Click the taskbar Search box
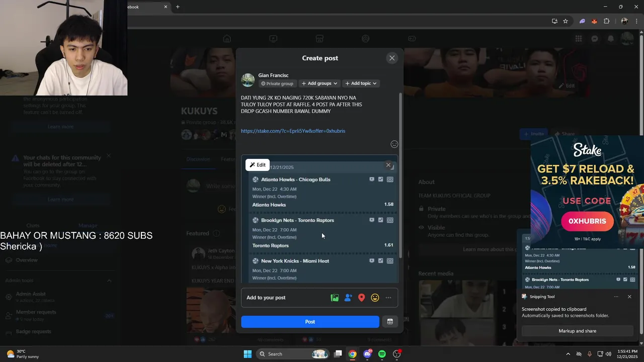Viewport: 644px width, 362px height. tap(293, 354)
